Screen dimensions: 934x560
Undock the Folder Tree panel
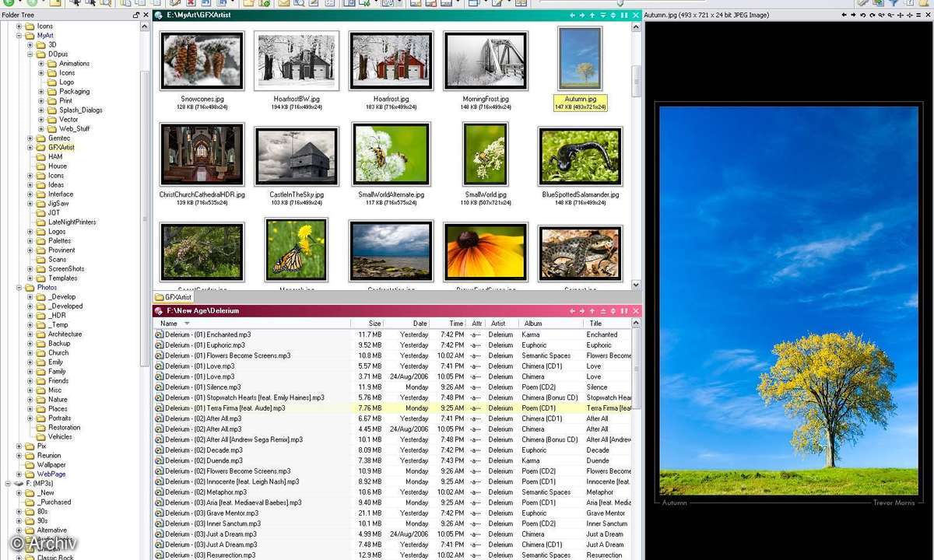pos(136,15)
